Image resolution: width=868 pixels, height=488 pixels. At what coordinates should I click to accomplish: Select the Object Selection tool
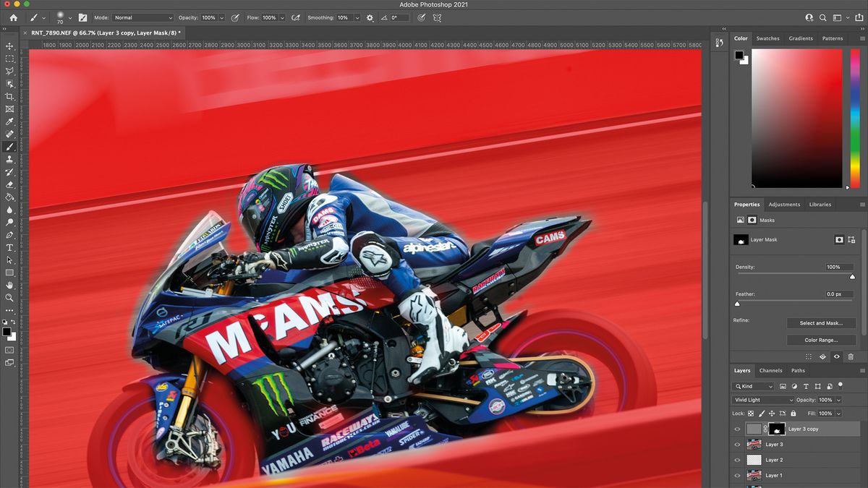pyautogui.click(x=9, y=84)
